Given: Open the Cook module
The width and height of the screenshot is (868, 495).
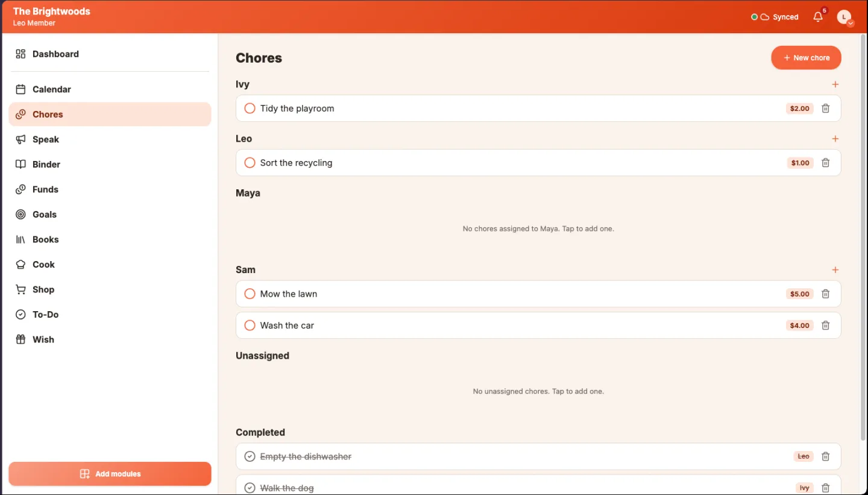Looking at the screenshot, I should pyautogui.click(x=110, y=265).
